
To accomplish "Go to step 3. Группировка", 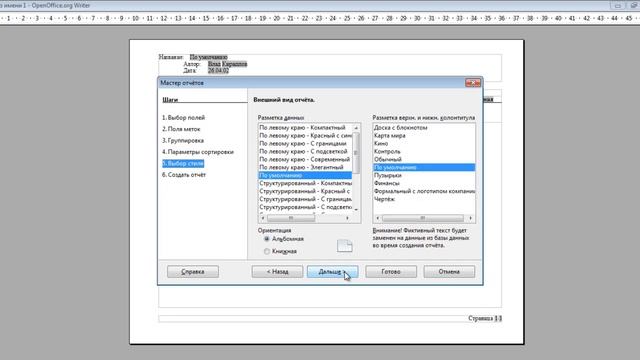I will [x=183, y=140].
